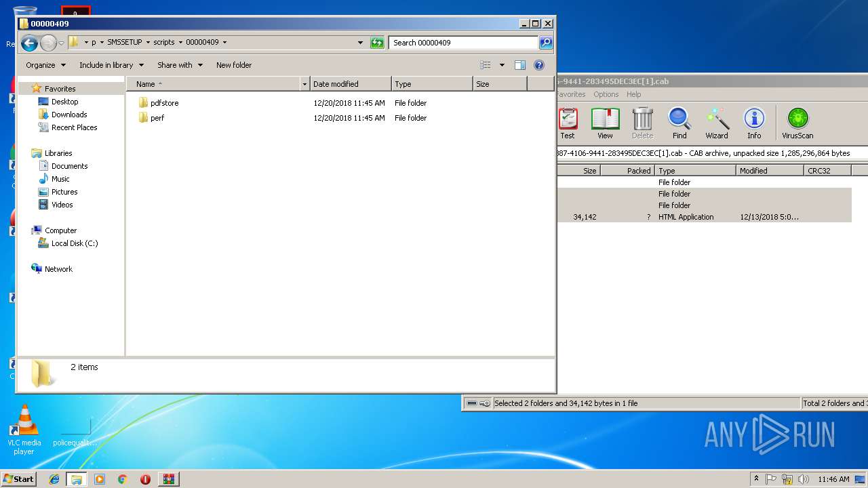868x488 pixels.
Task: Open Music library
Action: [60, 179]
